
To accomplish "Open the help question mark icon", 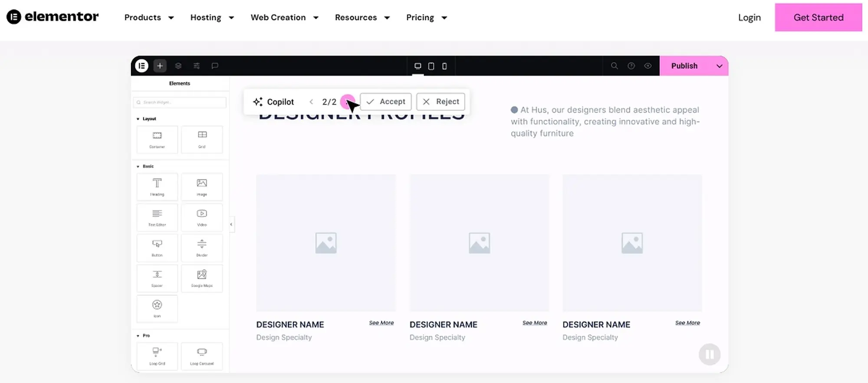I will [631, 65].
